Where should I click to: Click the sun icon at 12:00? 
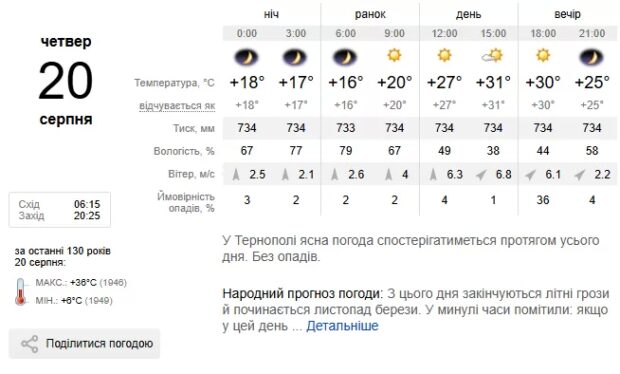pyautogui.click(x=444, y=55)
